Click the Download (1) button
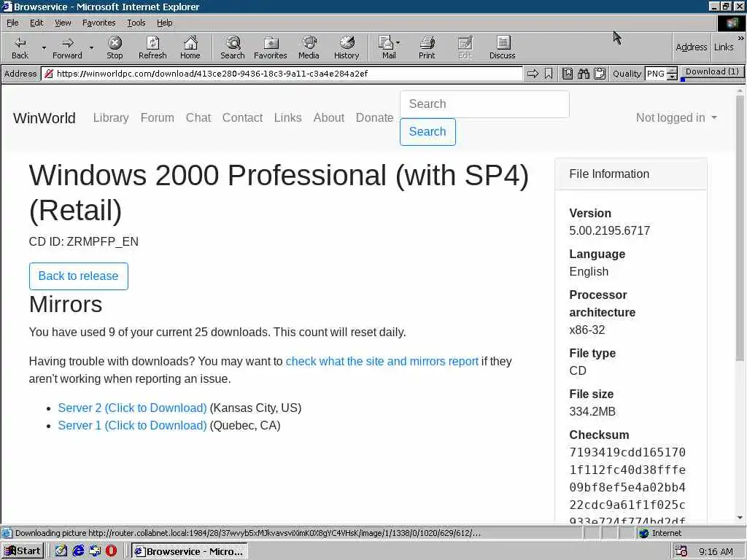 [712, 72]
